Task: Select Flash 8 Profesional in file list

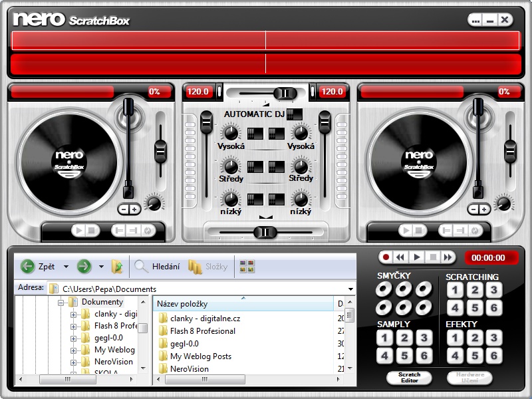Action: click(203, 331)
